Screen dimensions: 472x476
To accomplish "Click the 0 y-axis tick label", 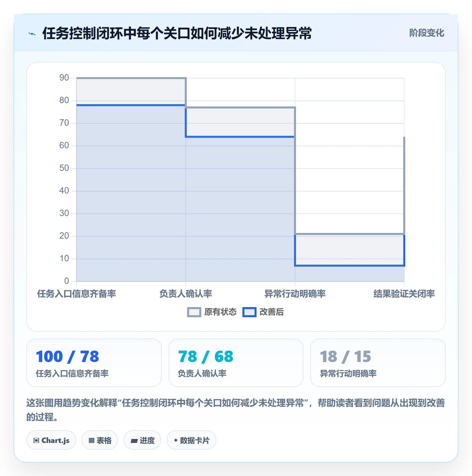I will [67, 281].
